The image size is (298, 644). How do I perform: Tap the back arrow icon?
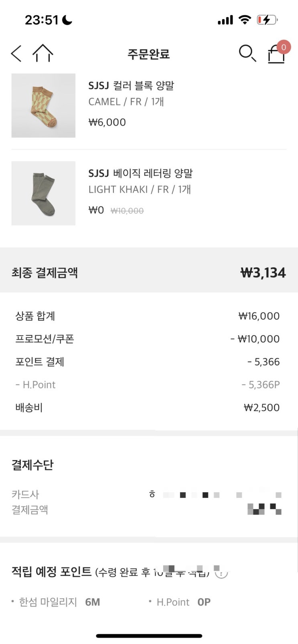[x=16, y=53]
